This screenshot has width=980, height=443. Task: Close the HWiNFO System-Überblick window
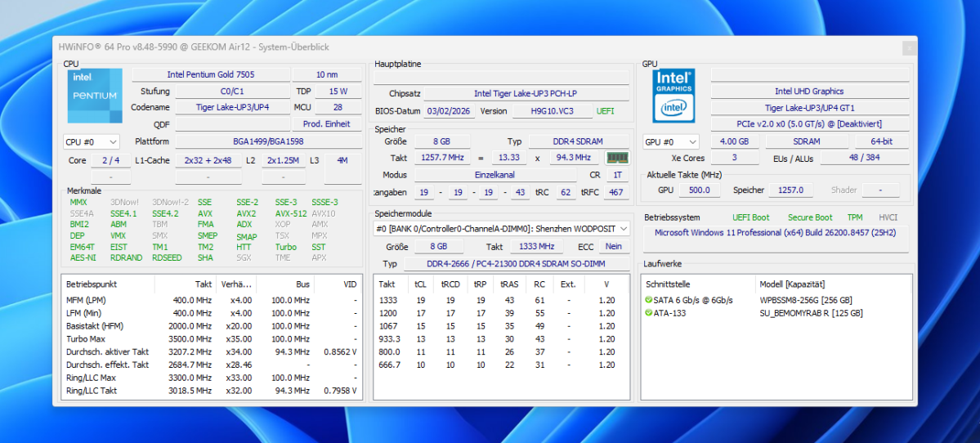pyautogui.click(x=910, y=47)
